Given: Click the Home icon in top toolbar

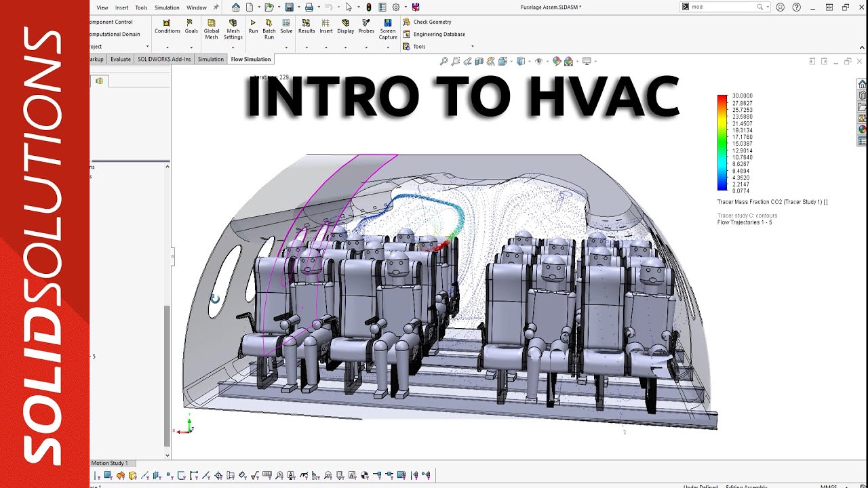Looking at the screenshot, I should (236, 7).
